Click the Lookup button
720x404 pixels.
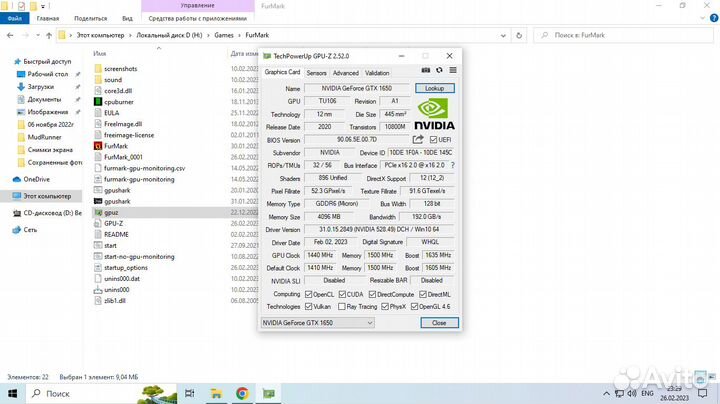coord(434,88)
